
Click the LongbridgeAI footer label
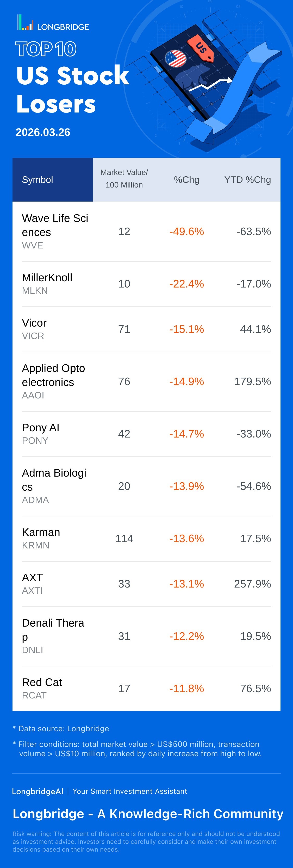coord(38,791)
